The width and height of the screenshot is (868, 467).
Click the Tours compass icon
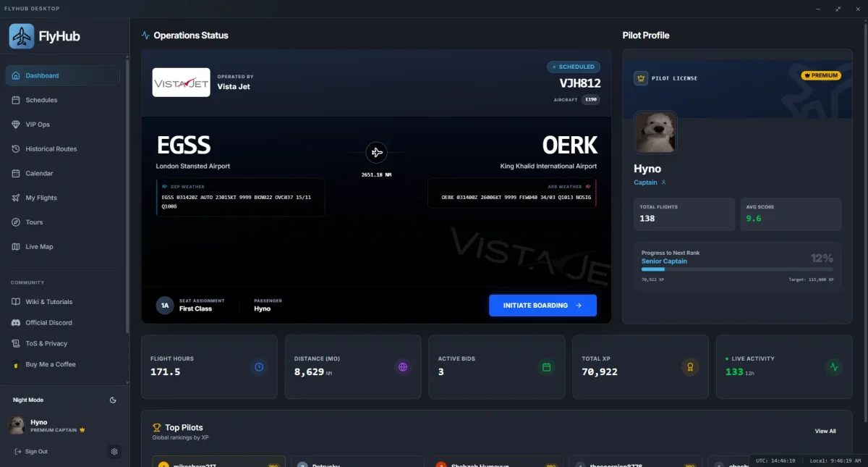pyautogui.click(x=16, y=222)
